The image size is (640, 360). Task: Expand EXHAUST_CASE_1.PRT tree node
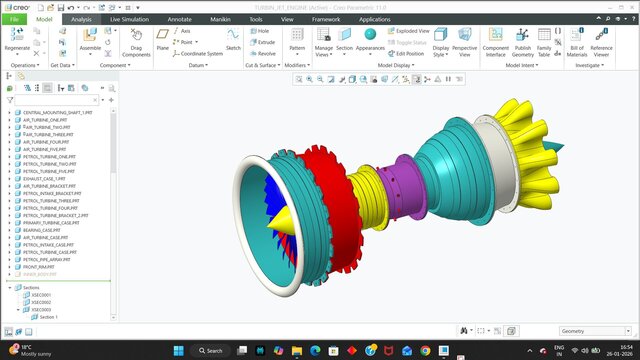click(9, 179)
